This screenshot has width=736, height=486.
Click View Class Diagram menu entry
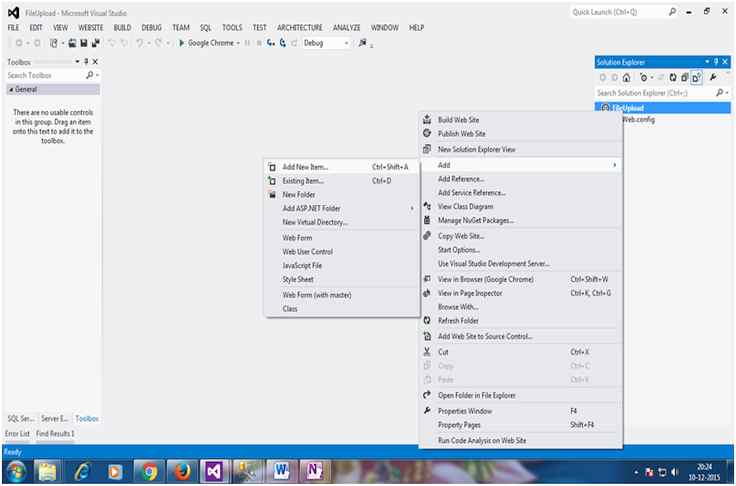point(521,207)
